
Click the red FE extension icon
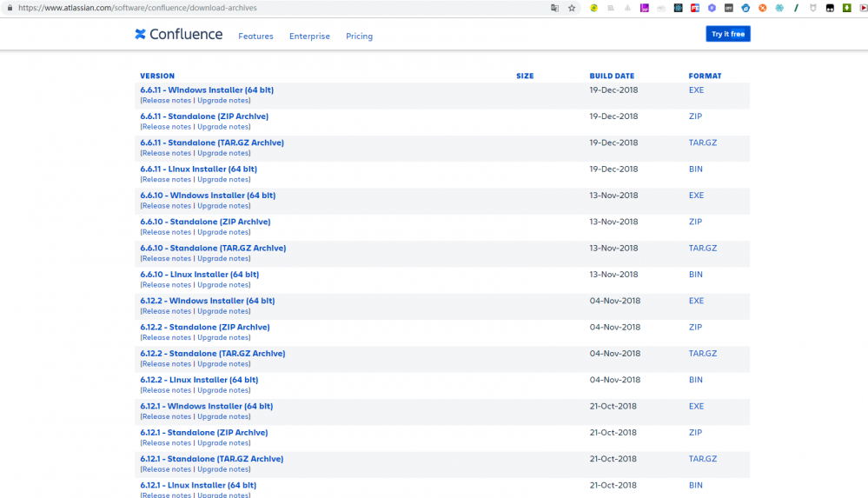pyautogui.click(x=695, y=8)
